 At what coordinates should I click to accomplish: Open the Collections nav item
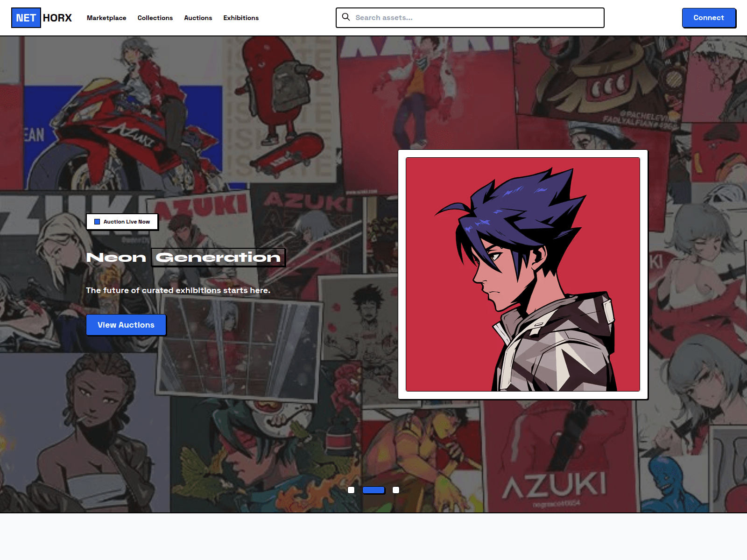[x=155, y=18]
